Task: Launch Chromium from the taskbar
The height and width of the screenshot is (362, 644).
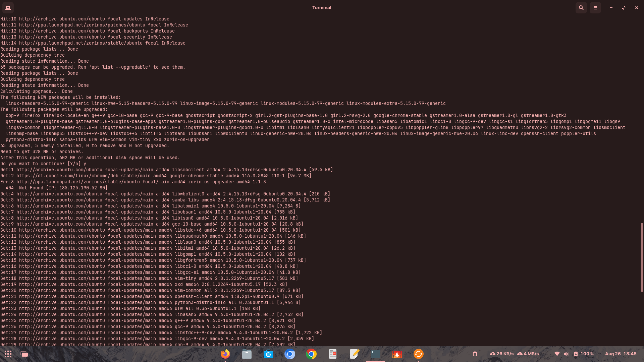Action: (x=290, y=354)
